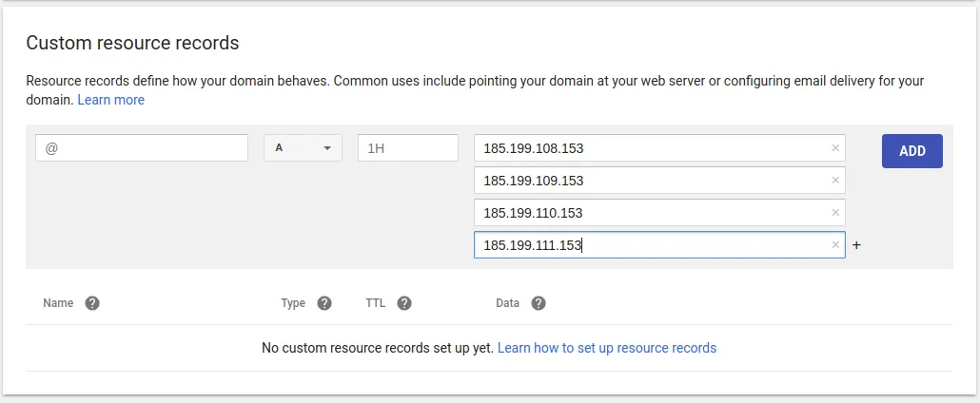Click the Data column header
Viewport: 980px width, 403px height.
[x=507, y=303]
